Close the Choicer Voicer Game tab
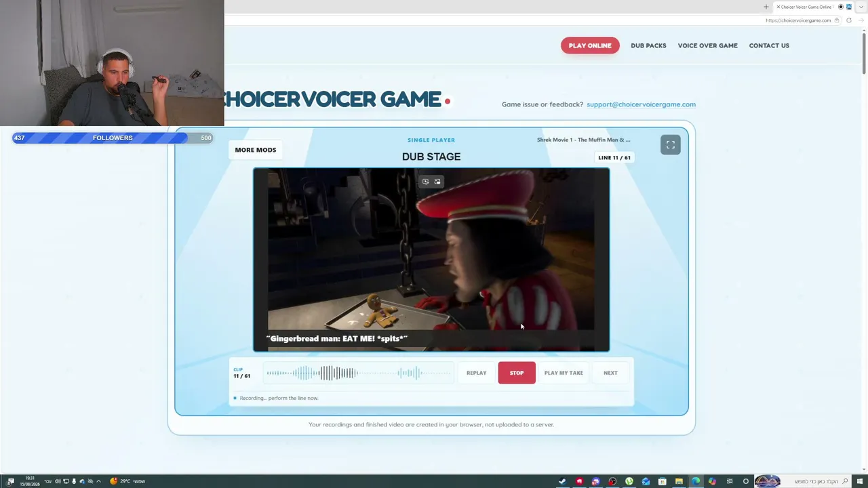Screen dimensions: 868x488 point(778,7)
